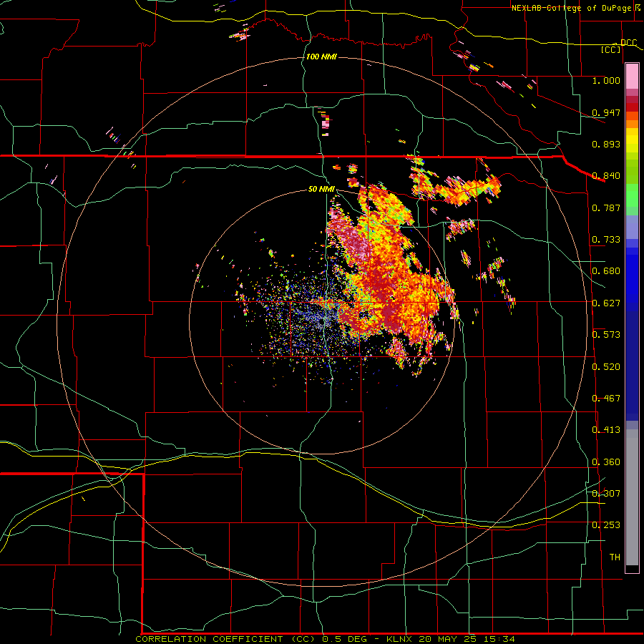Click the [CC] units label above the color bar
Screen dimensions: 644x644
point(611,49)
